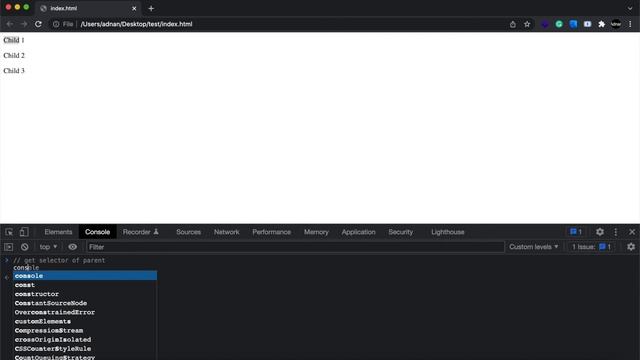
Task: Open the Chrome three-dot menu
Action: 630,24
